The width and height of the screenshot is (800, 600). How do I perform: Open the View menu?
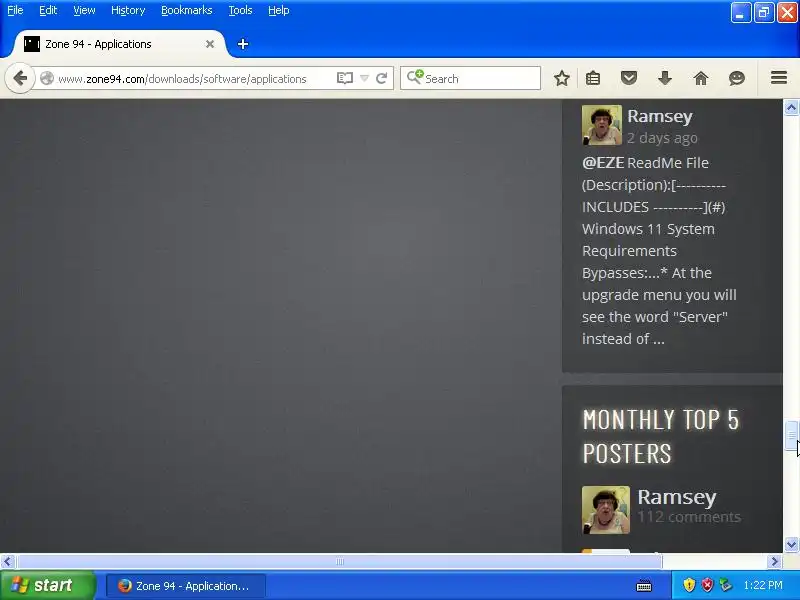point(84,10)
